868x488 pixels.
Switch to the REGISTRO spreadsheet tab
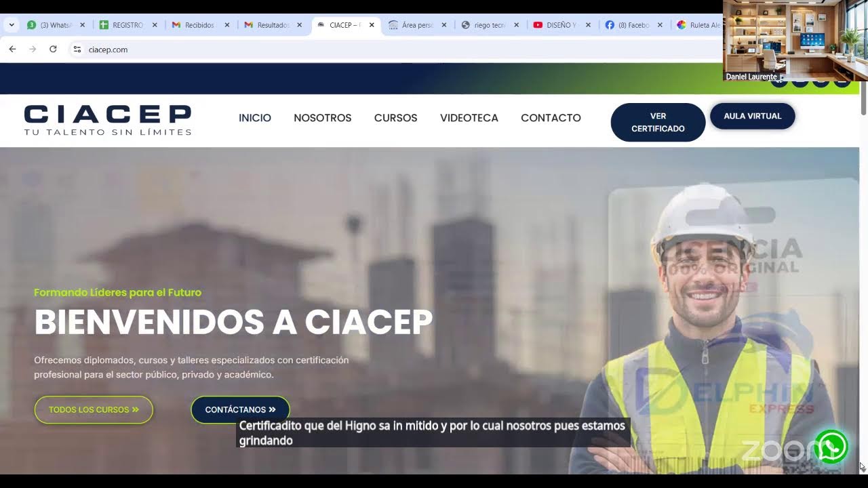pos(121,25)
